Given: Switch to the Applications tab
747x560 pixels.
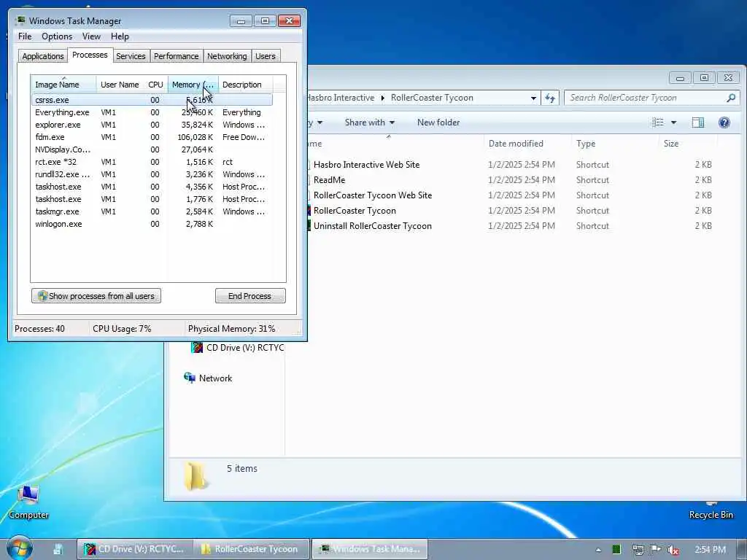Looking at the screenshot, I should (x=43, y=56).
